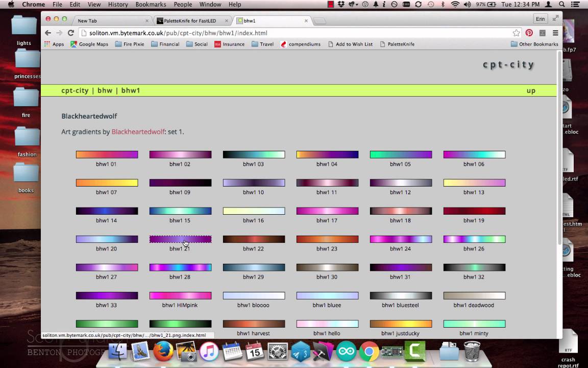
Task: Click the Pinterest extension icon
Action: [x=529, y=33]
